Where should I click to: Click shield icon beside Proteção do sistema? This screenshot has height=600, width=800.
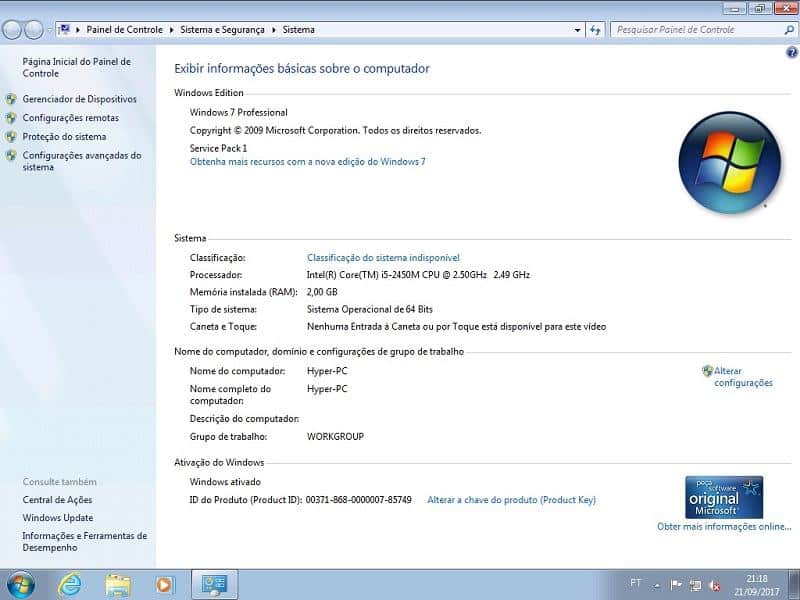click(x=11, y=137)
